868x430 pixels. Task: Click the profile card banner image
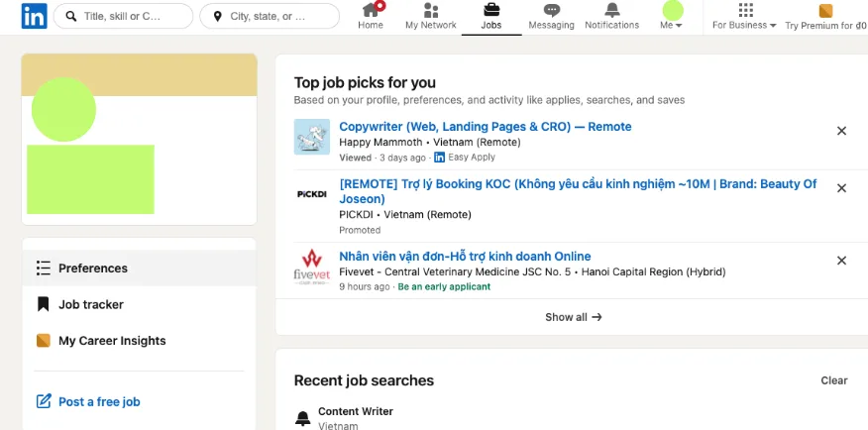pyautogui.click(x=139, y=74)
